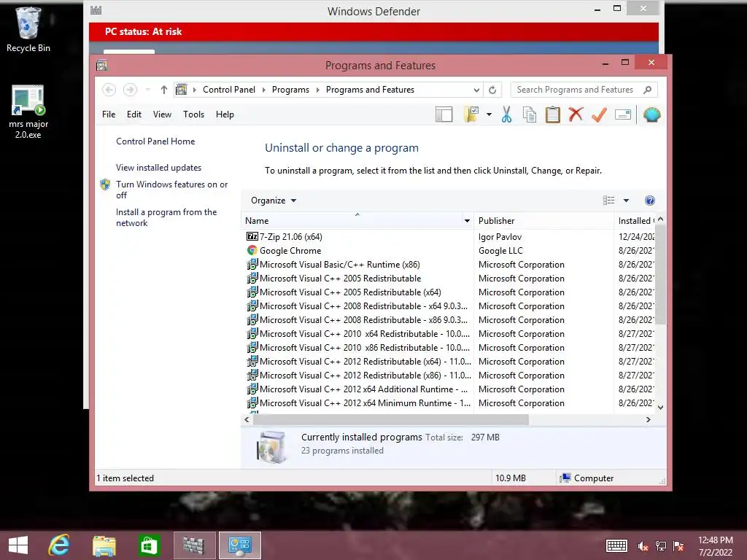Sort by the Installed On column header

635,220
